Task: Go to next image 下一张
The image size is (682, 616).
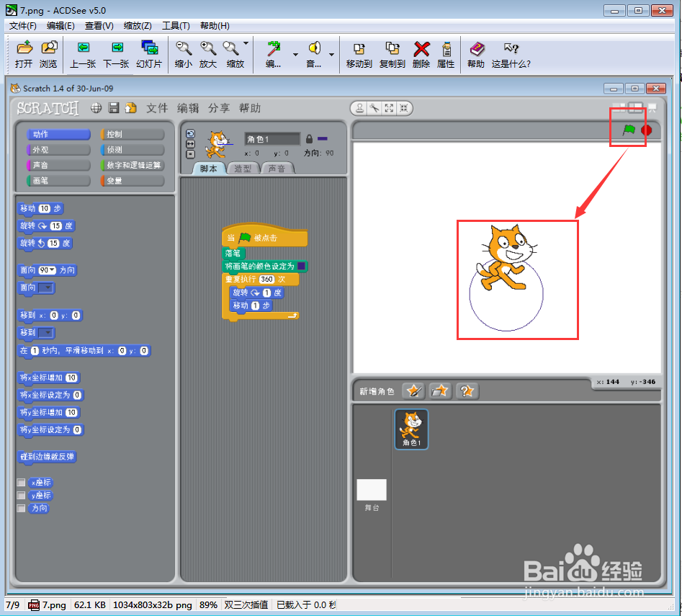Action: pyautogui.click(x=116, y=54)
